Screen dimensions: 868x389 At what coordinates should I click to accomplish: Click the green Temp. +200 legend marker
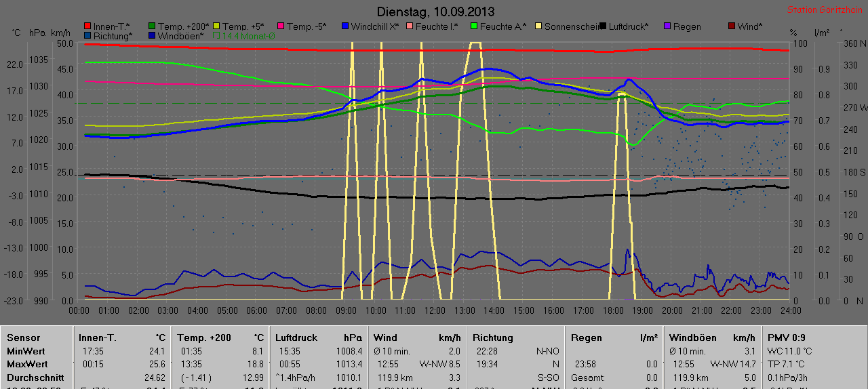coord(152,26)
